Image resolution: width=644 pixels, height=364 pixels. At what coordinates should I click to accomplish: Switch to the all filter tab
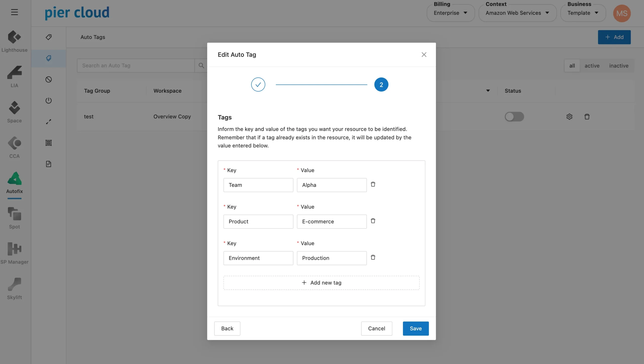click(572, 65)
